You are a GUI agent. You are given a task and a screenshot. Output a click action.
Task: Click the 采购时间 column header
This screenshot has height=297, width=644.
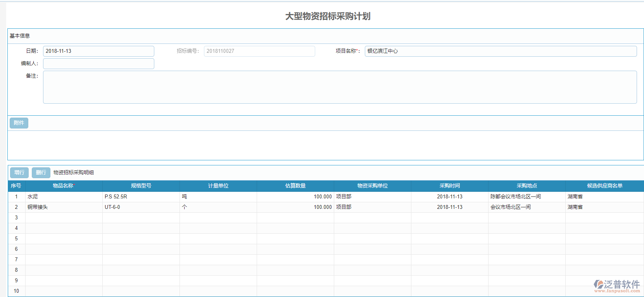point(449,186)
